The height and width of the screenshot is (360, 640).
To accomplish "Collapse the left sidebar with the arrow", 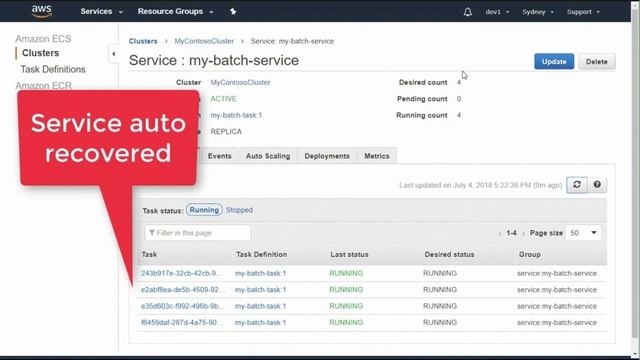I will coord(113,54).
